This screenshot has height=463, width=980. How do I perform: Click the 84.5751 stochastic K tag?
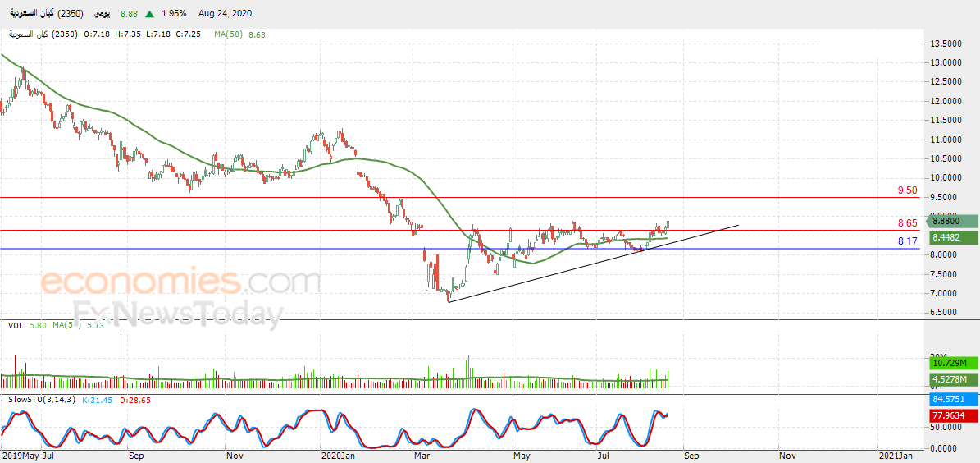tap(951, 398)
